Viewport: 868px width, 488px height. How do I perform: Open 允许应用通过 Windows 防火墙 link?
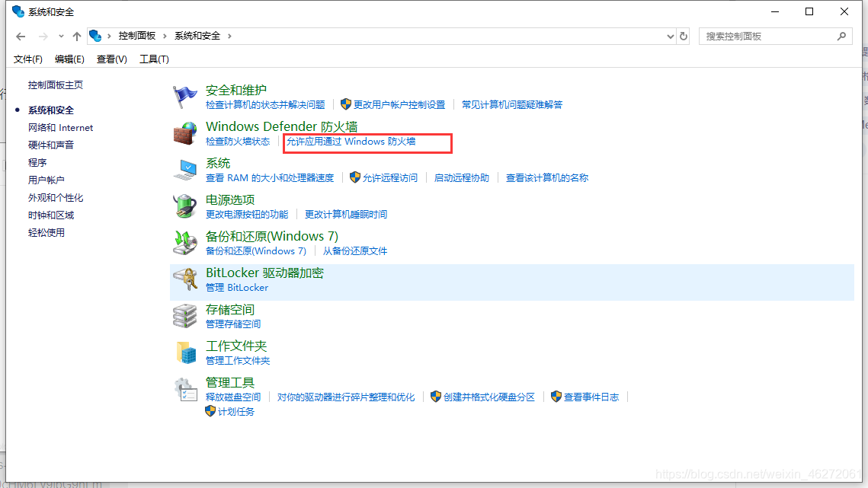point(351,142)
